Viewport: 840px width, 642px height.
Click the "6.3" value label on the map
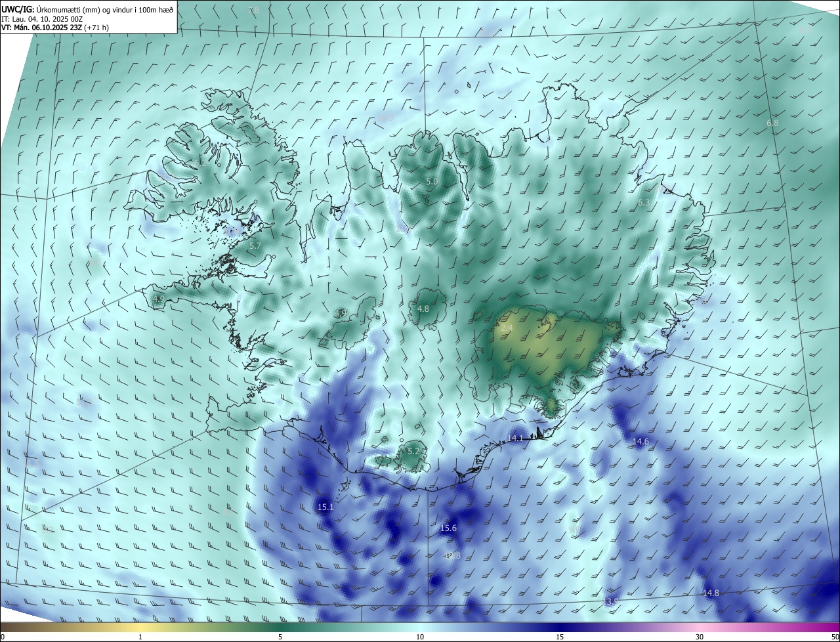pyautogui.click(x=644, y=203)
